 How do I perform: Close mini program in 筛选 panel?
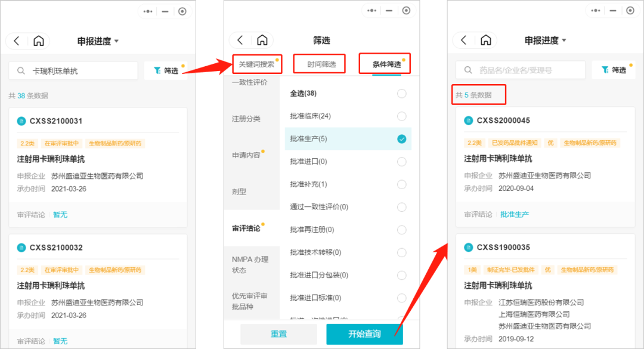pyautogui.click(x=406, y=10)
